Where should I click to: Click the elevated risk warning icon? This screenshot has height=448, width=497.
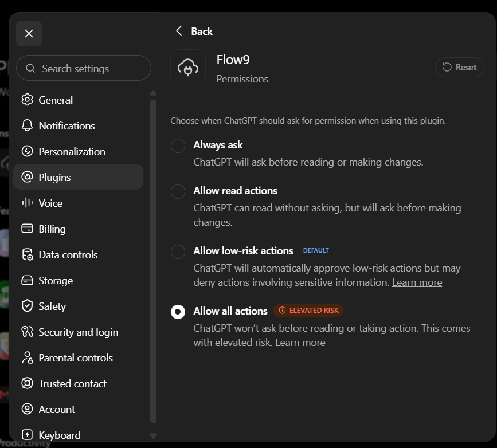282,310
